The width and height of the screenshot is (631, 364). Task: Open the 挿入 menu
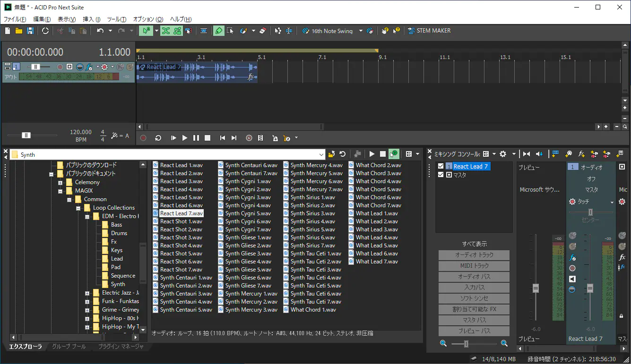(91, 19)
